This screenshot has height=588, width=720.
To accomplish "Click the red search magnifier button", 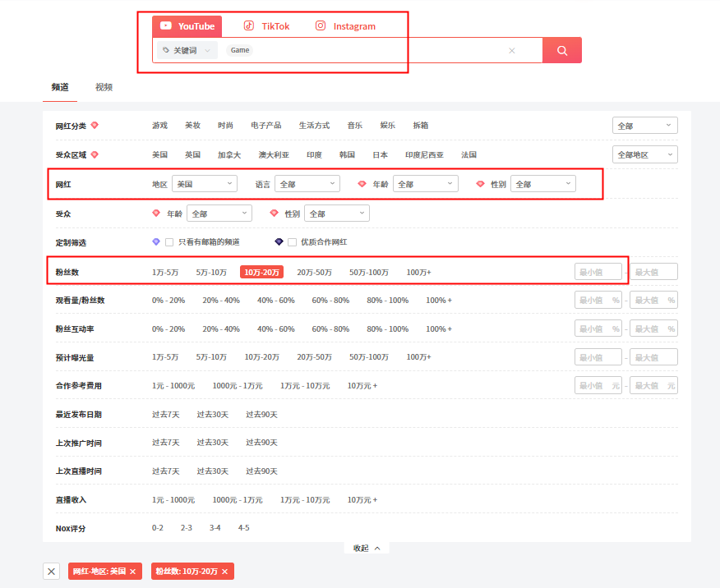I will click(562, 50).
